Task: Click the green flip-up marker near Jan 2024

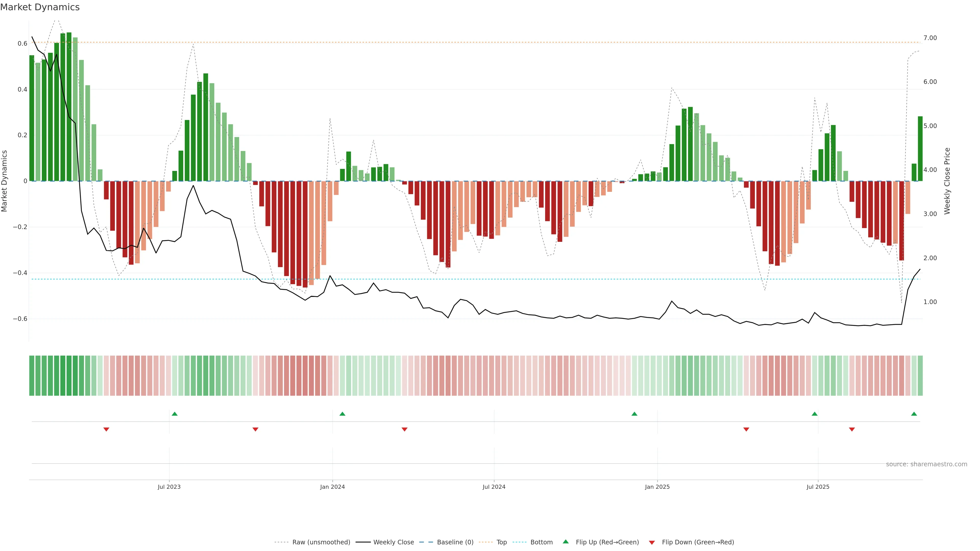Action: [x=342, y=414]
